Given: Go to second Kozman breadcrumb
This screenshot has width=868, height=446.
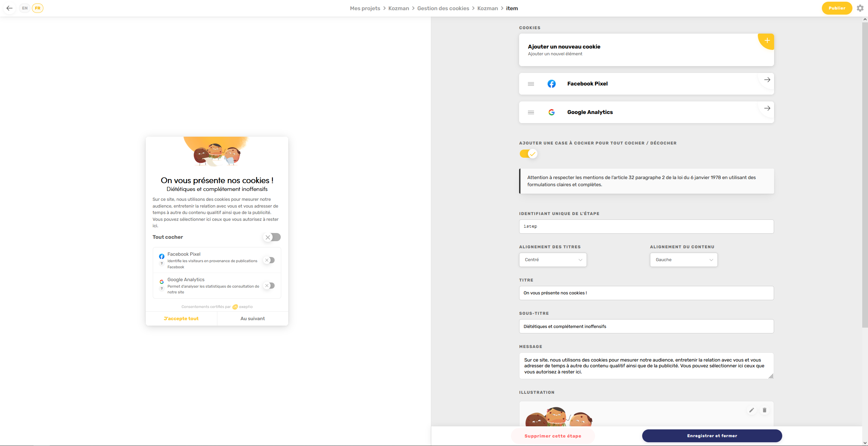Looking at the screenshot, I should coord(488,8).
